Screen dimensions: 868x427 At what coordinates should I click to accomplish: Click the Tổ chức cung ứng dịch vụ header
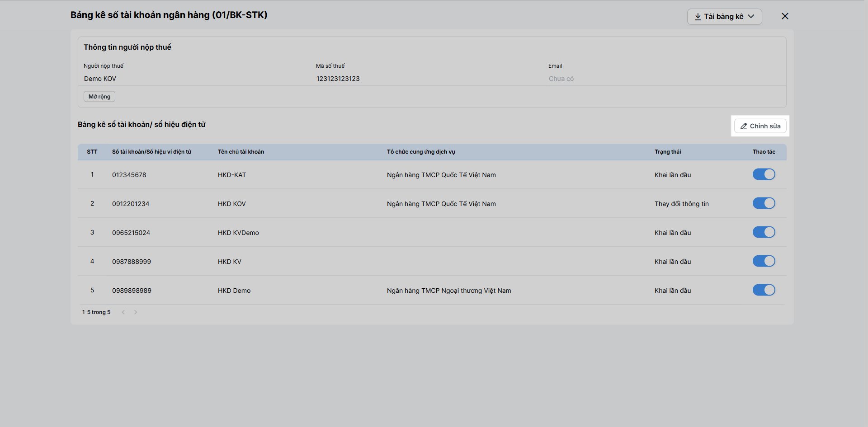pos(421,152)
